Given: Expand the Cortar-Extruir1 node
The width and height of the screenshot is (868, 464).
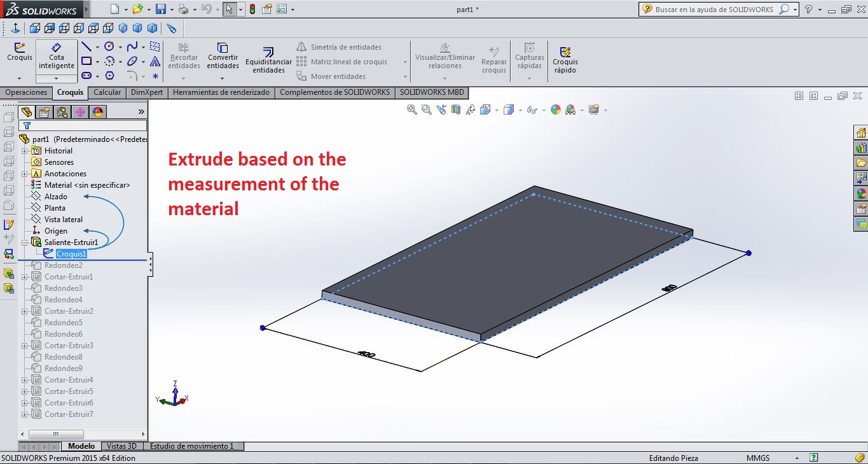Looking at the screenshot, I should coord(25,277).
